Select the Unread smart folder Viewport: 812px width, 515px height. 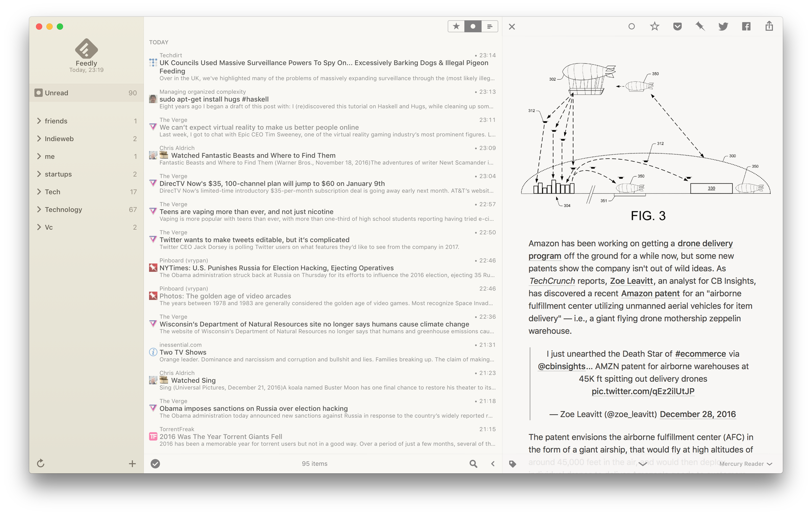pyautogui.click(x=86, y=93)
